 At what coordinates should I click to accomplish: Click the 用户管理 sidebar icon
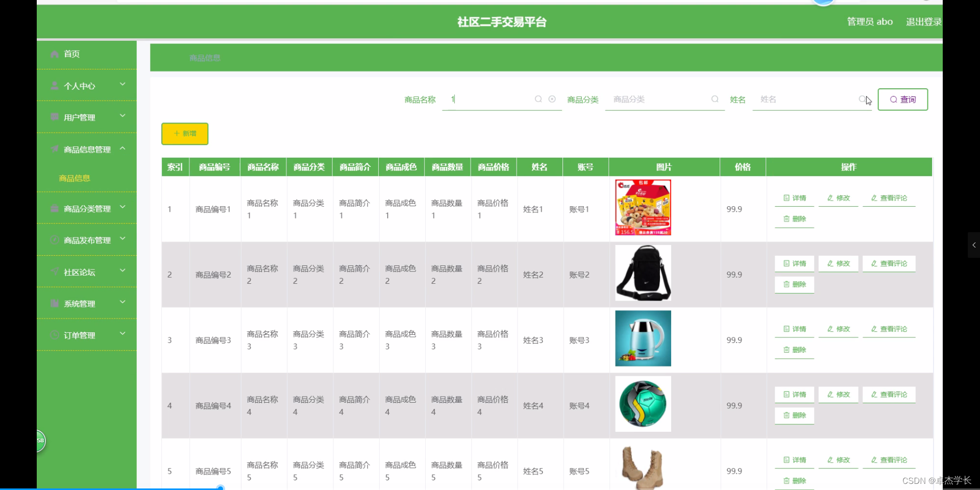click(55, 117)
